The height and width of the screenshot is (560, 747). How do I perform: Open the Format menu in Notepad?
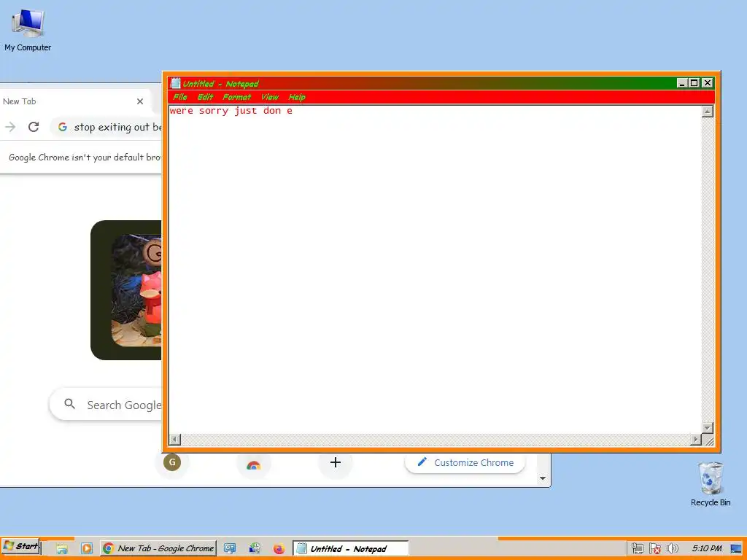coord(237,97)
